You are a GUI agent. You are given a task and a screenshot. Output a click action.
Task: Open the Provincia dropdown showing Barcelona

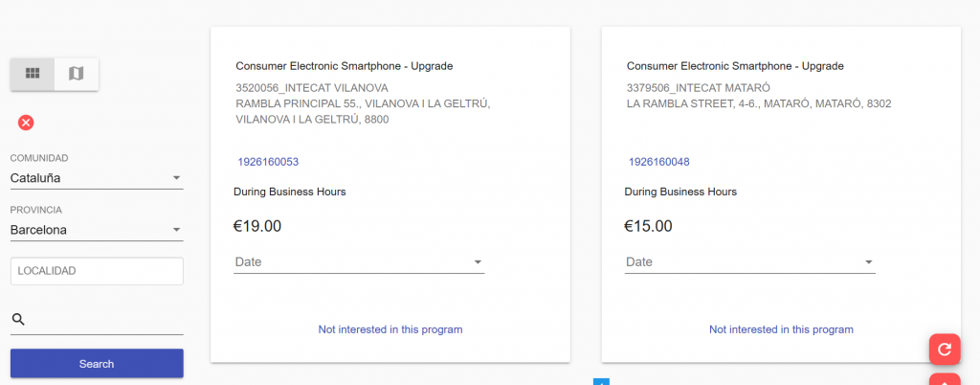(96, 230)
